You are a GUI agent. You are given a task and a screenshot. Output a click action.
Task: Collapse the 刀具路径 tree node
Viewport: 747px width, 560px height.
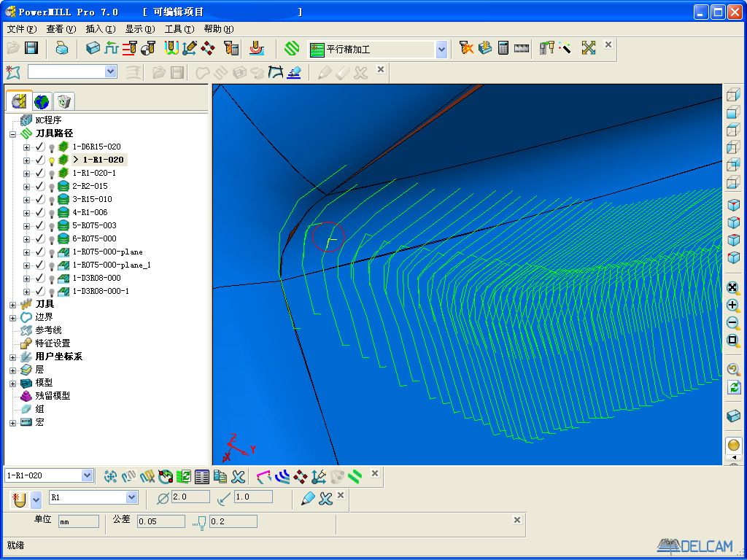[13, 134]
